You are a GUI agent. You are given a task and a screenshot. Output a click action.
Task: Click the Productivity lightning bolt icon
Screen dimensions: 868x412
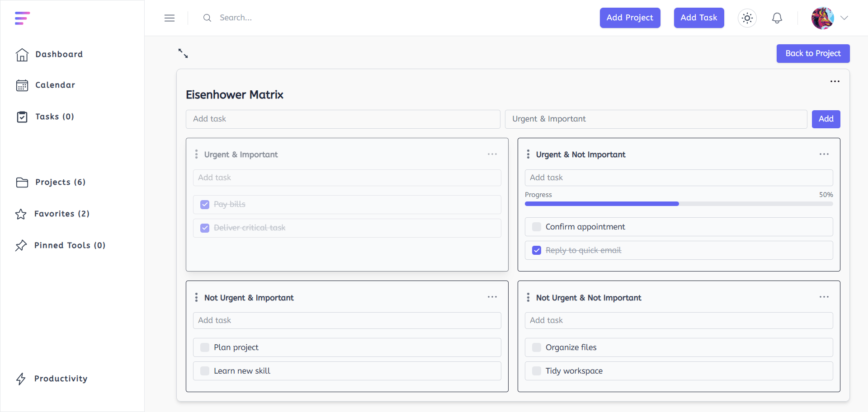pos(21,379)
